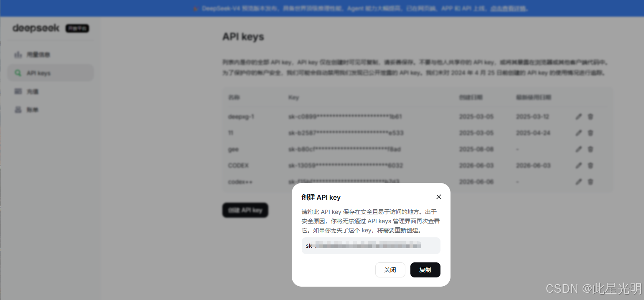The image size is (644, 300).
Task: Close the 创建 API key dialog with X
Action: click(438, 197)
